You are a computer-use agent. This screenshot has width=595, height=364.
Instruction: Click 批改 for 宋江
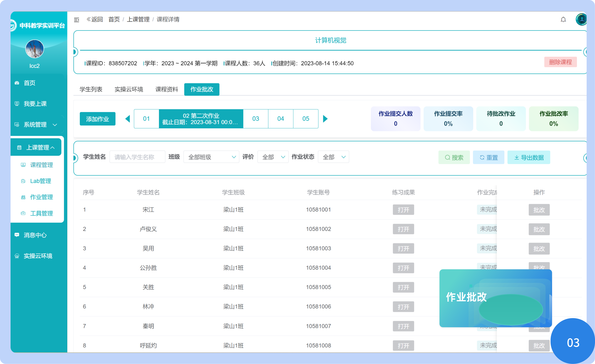point(539,210)
